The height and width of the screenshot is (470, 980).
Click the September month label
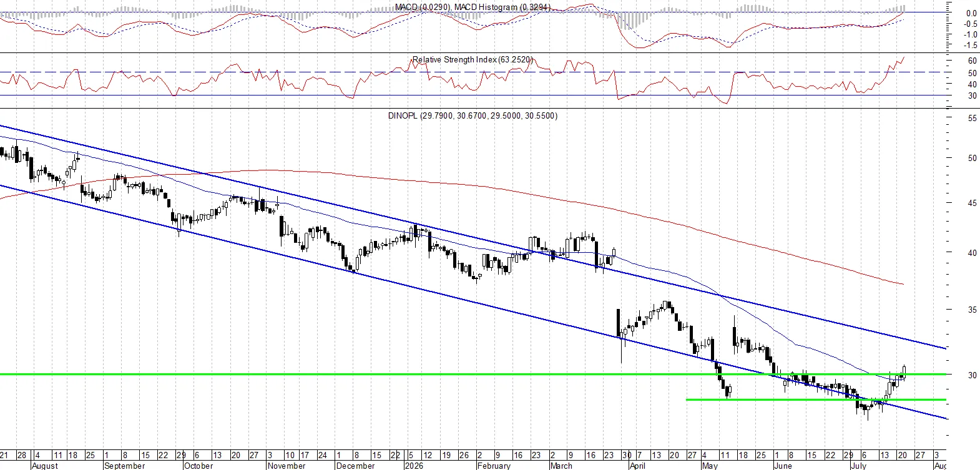pyautogui.click(x=124, y=466)
